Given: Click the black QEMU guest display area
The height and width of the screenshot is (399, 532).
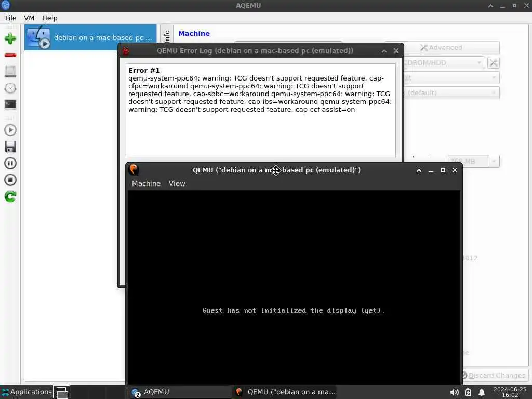Looking at the screenshot, I should (294, 287).
